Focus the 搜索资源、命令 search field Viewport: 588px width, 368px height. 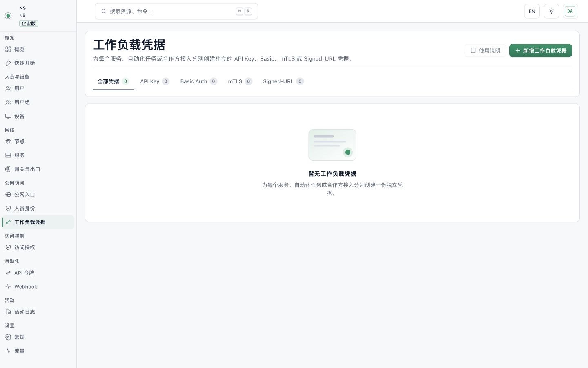176,11
